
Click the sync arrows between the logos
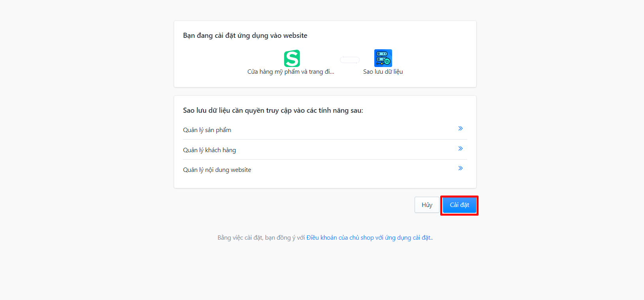[350, 60]
